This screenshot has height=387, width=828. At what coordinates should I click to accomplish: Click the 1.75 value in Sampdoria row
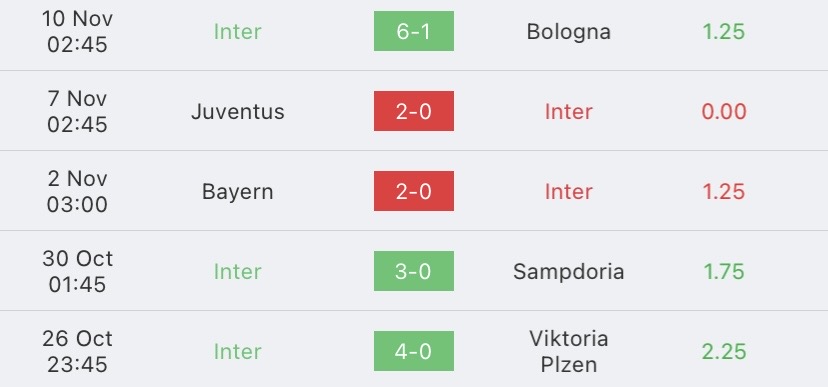pos(723,271)
